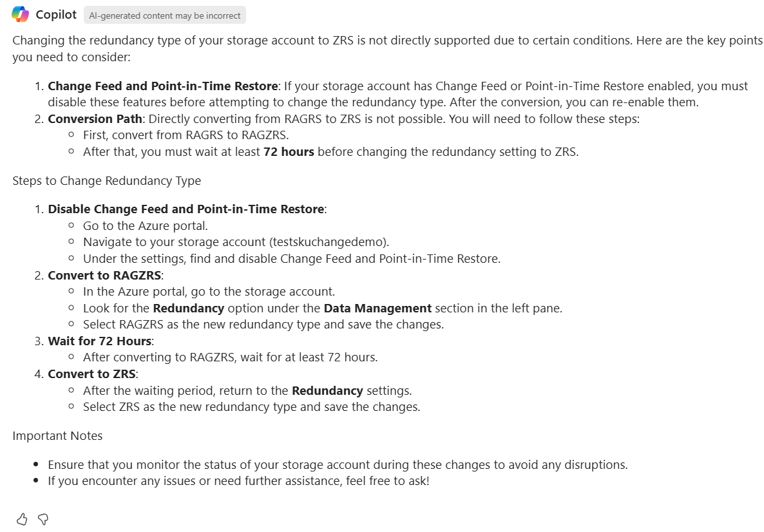
Task: Click "Select ZRS as the new redundancy type" bullet
Action: 251,406
